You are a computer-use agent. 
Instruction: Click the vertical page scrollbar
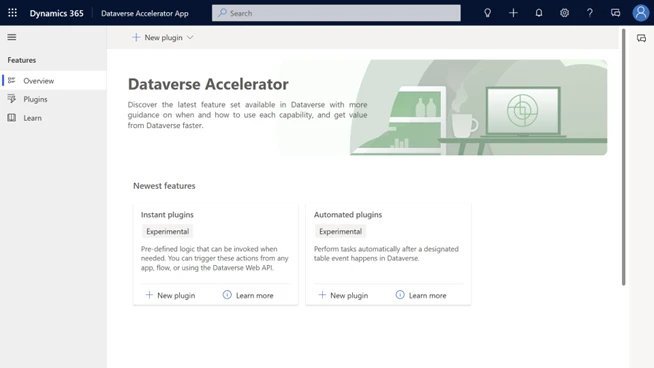(624, 157)
